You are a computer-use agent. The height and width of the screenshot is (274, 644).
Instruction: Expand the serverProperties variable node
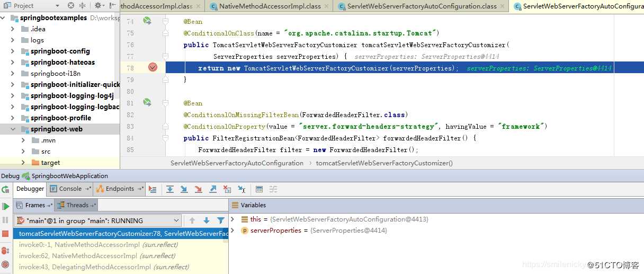coord(234,230)
